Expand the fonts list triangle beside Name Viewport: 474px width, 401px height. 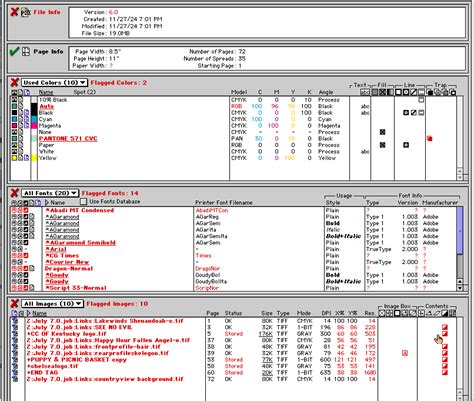point(47,202)
